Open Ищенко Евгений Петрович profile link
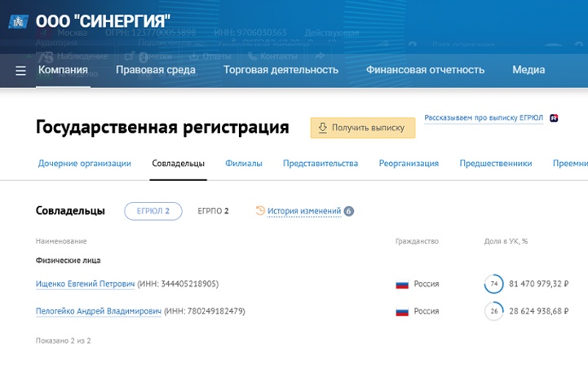Image resolution: width=588 pixels, height=391 pixels. (85, 284)
